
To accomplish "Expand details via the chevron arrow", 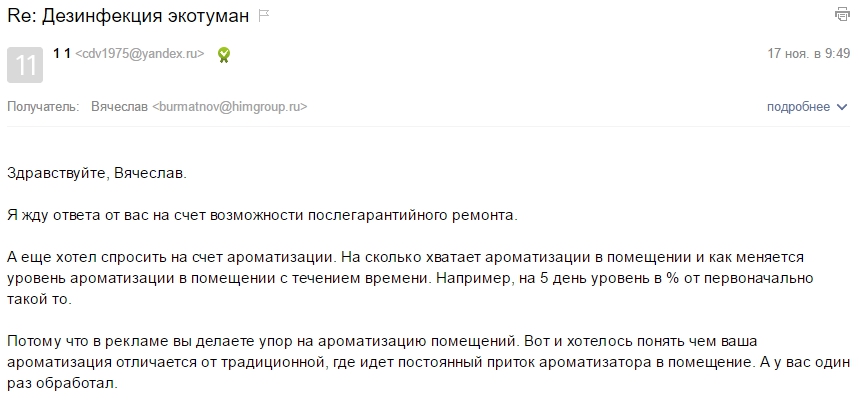I will (842, 106).
